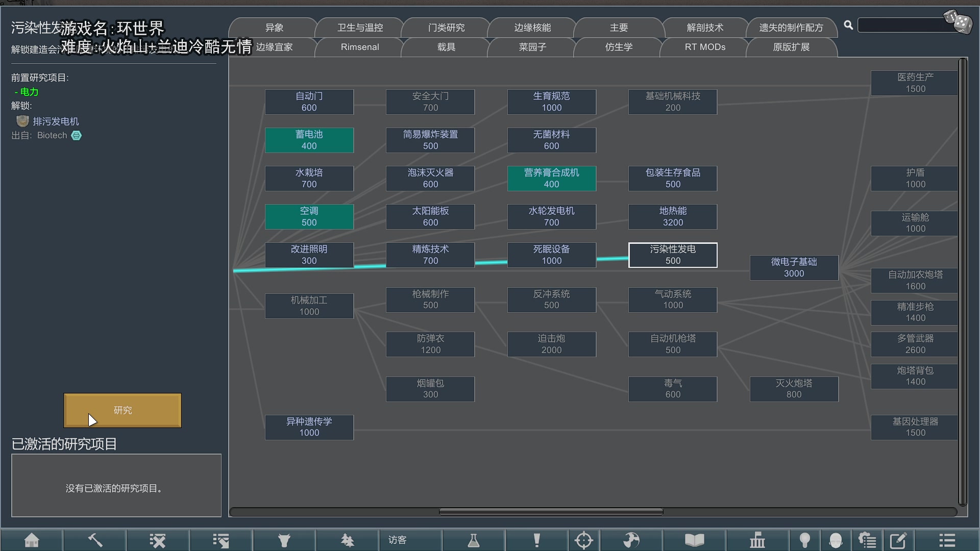The image size is (980, 551).
Task: Click the Biotech expansion icon
Action: [76, 135]
